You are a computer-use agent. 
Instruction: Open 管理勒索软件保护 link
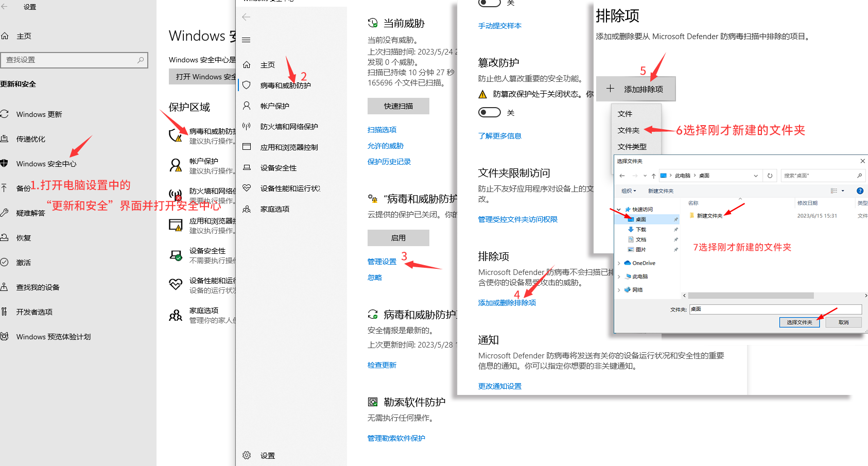(396, 438)
